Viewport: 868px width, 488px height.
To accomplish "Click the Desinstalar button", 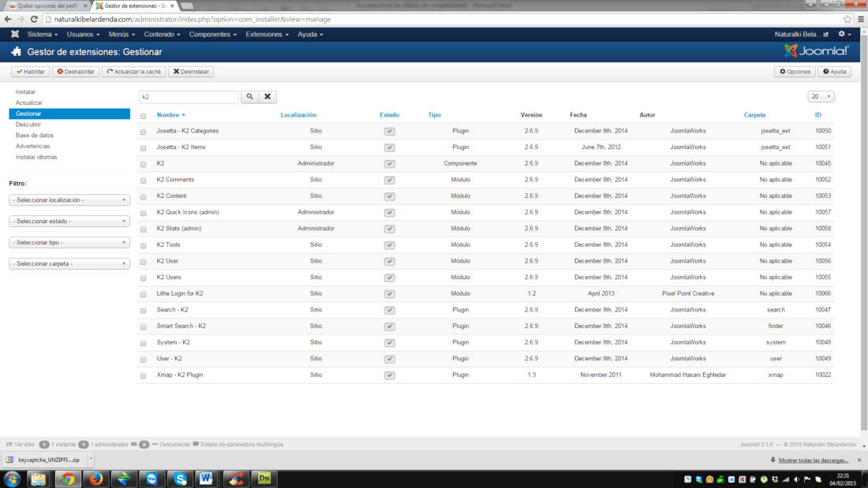I will coord(191,72).
